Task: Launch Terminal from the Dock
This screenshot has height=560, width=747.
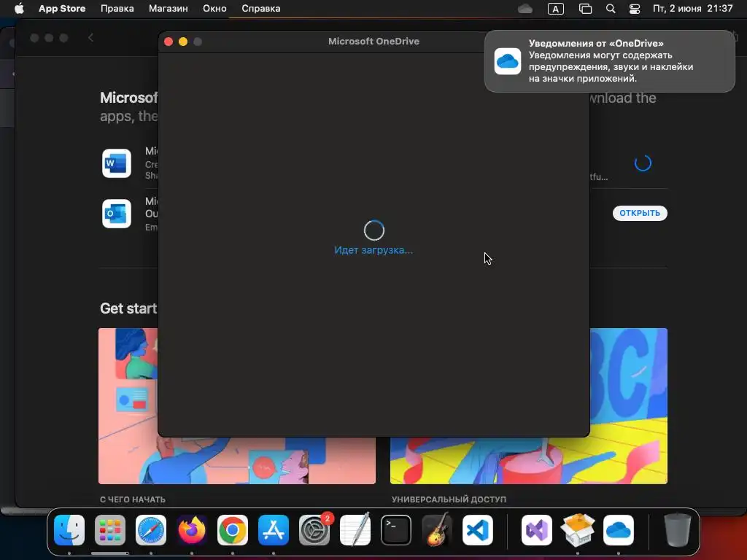Action: [396, 530]
